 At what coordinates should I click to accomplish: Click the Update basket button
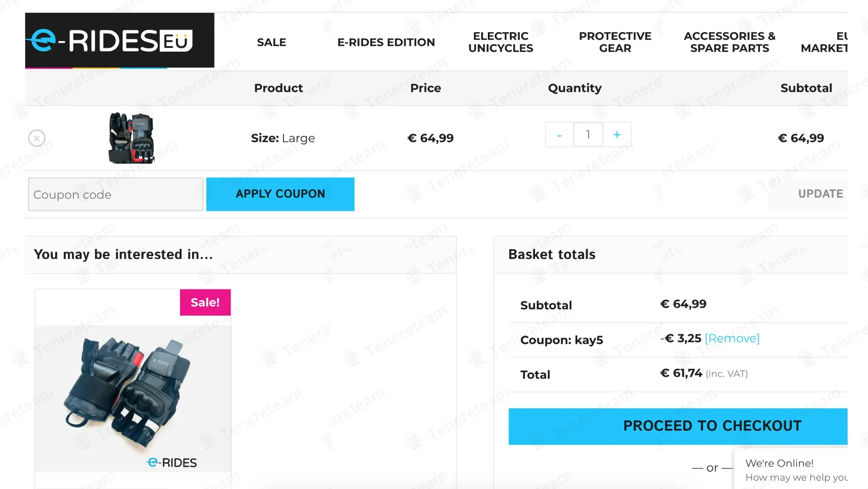[x=820, y=194]
